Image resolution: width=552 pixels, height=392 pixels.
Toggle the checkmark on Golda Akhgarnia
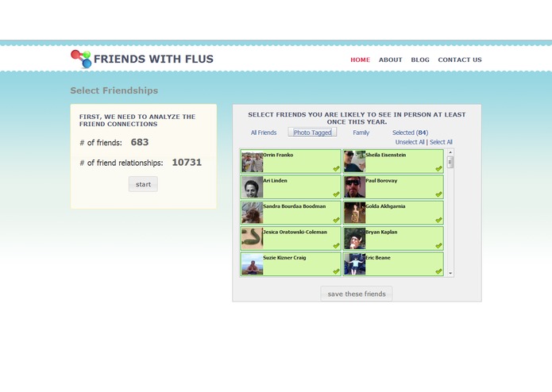click(x=438, y=220)
